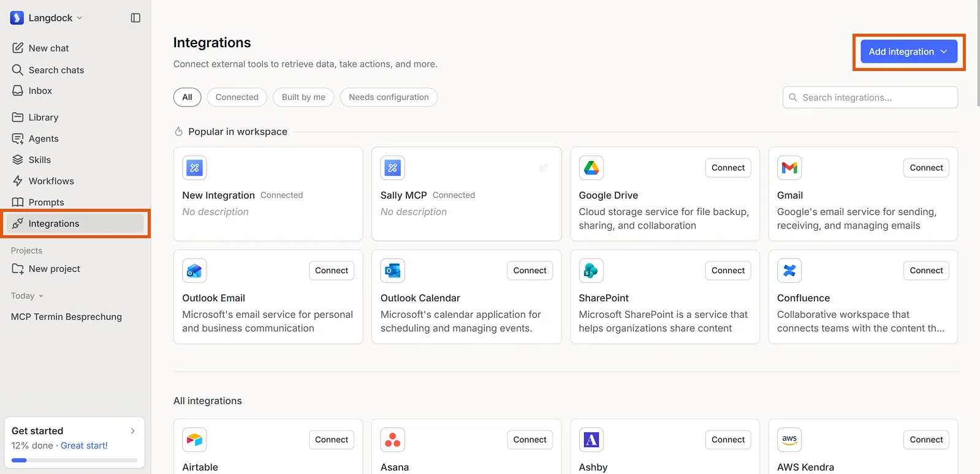980x474 pixels.
Task: Open Prompts from the sidebar
Action: 75,202
